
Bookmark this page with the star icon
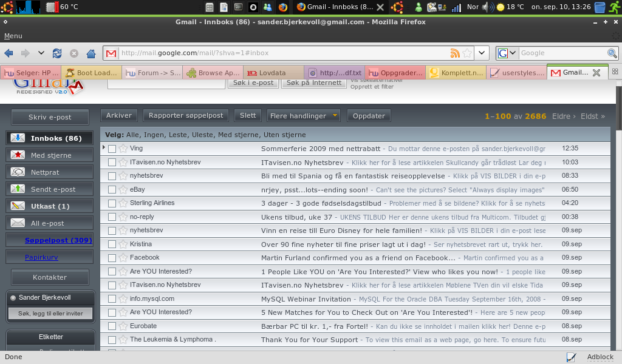[x=467, y=53]
